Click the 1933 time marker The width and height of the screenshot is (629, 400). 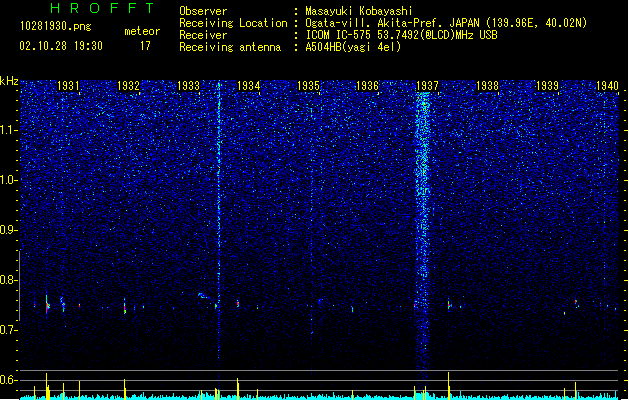click(188, 86)
